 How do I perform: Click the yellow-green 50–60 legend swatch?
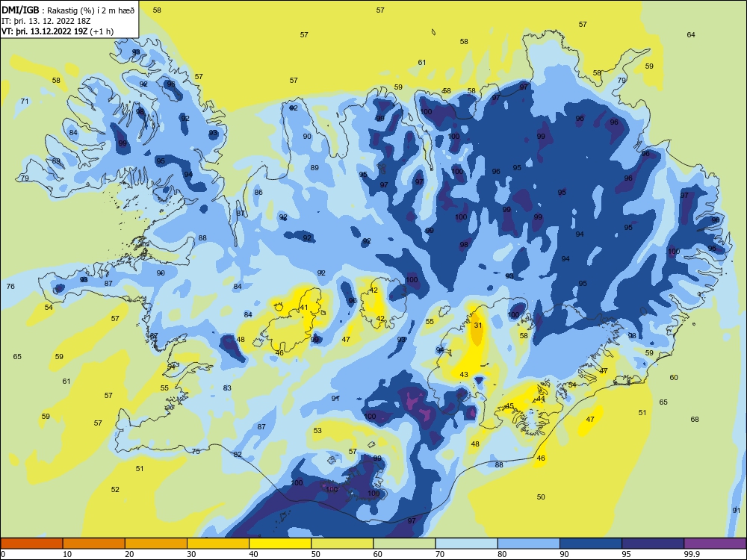(x=342, y=544)
